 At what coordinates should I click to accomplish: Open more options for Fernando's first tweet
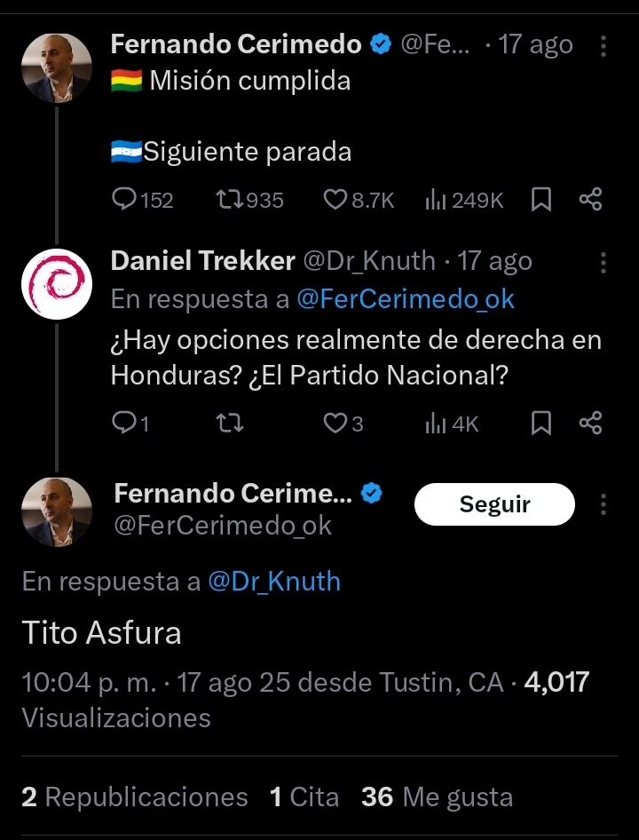[603, 45]
